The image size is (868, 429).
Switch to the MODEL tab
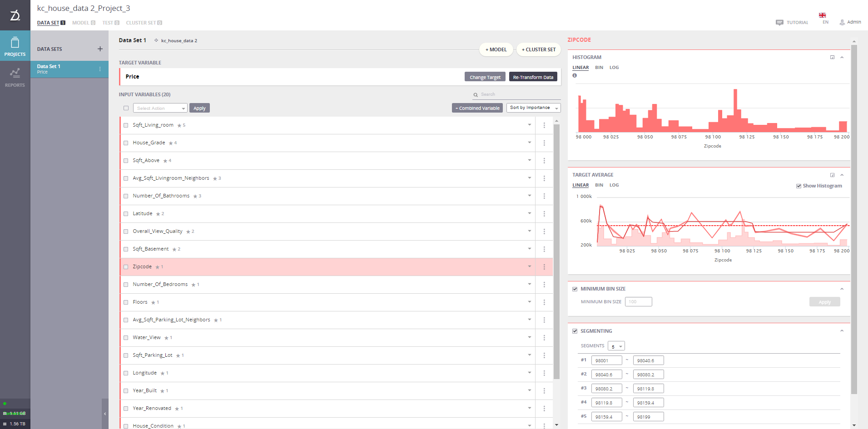click(x=84, y=23)
